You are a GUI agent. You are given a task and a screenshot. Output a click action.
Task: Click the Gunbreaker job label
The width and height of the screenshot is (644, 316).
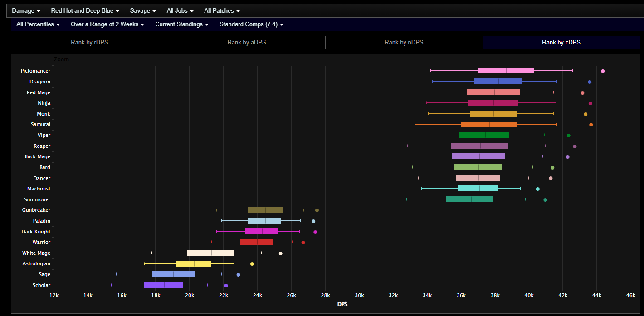[x=36, y=210]
